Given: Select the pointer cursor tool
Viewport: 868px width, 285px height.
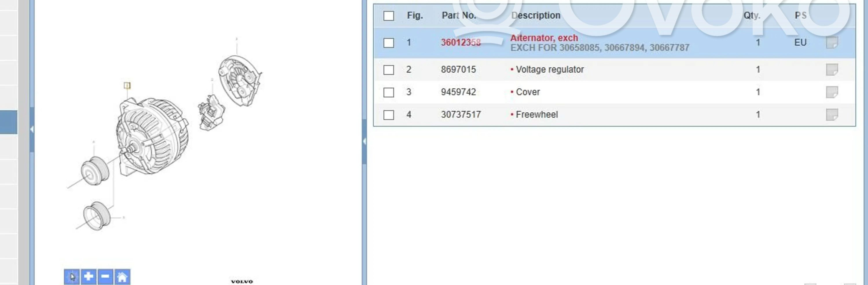Looking at the screenshot, I should click(x=72, y=277).
